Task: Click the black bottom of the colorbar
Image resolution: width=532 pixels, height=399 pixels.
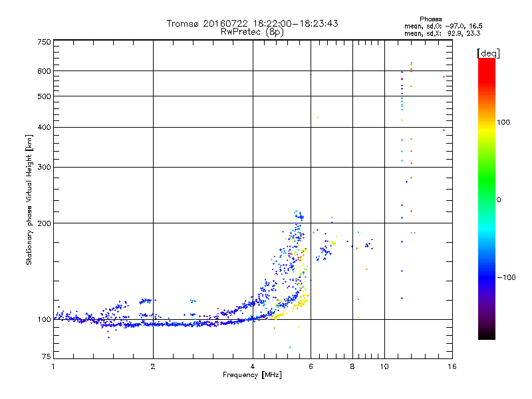Action: click(x=487, y=334)
